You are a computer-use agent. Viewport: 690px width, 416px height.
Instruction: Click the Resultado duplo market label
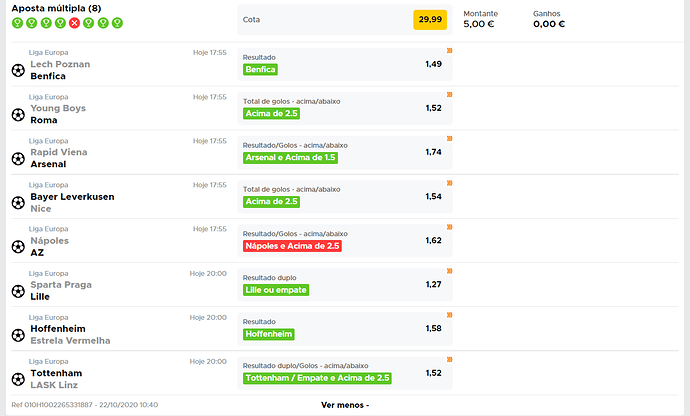269,278
